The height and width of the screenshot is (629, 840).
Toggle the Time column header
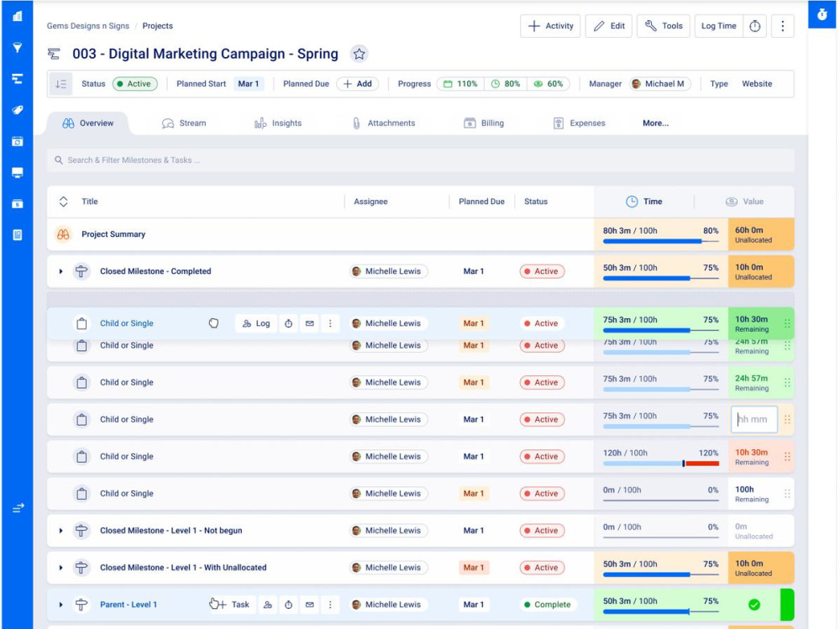[644, 202]
